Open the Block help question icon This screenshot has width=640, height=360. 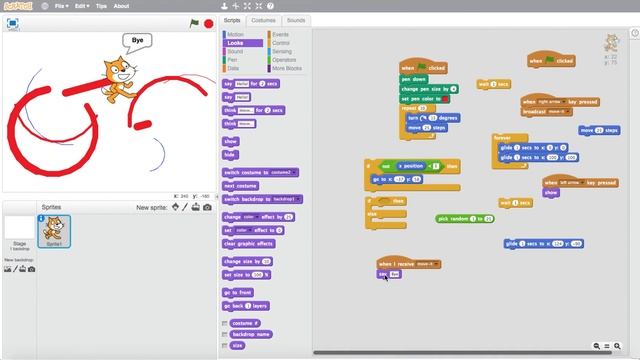[x=270, y=6]
